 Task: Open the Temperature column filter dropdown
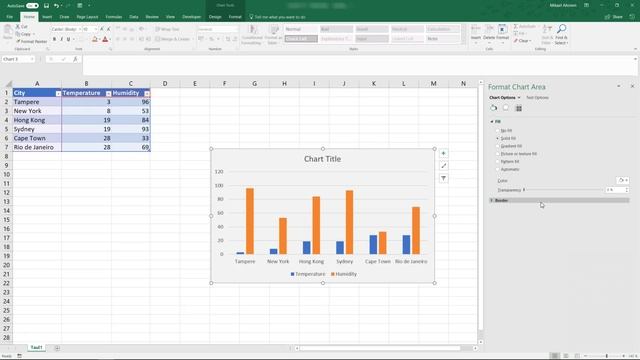coord(108,93)
